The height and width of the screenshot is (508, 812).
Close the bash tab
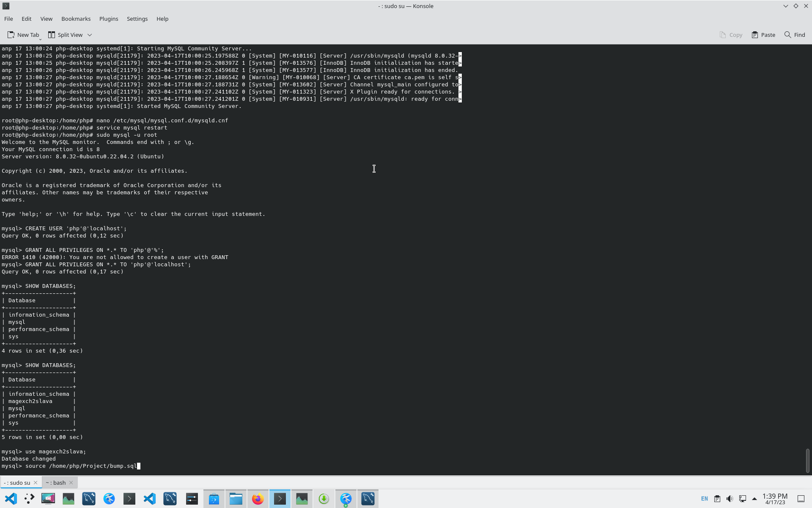point(71,483)
